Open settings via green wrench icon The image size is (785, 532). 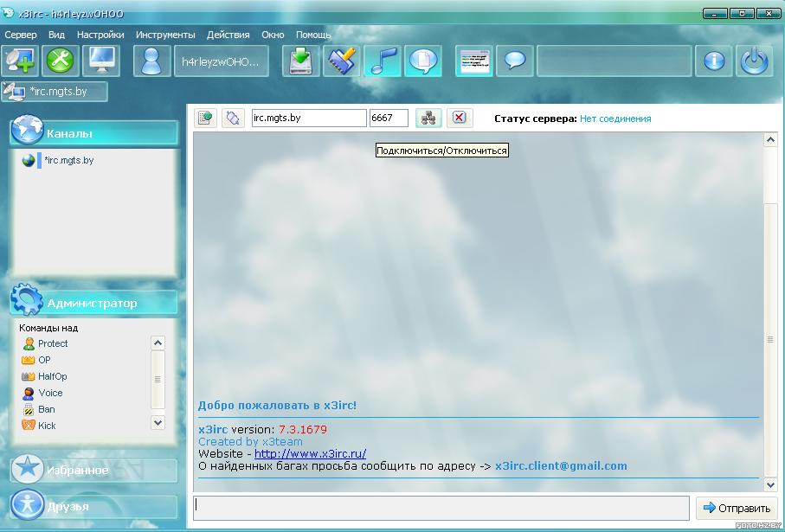pyautogui.click(x=60, y=61)
